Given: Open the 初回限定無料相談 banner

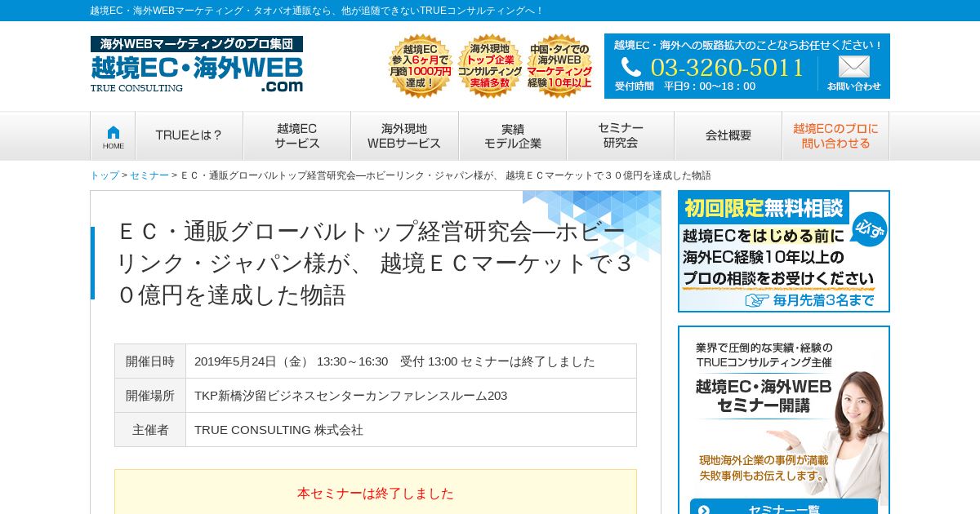Looking at the screenshot, I should click(x=784, y=251).
